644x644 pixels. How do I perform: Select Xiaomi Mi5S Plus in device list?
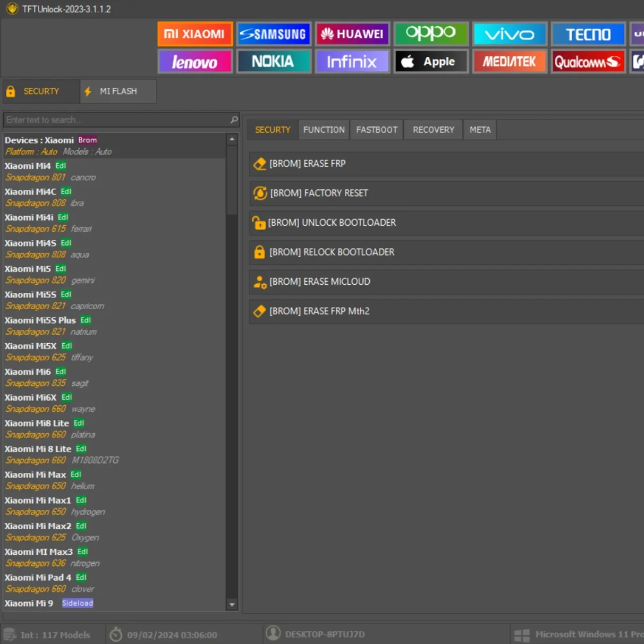114,326
